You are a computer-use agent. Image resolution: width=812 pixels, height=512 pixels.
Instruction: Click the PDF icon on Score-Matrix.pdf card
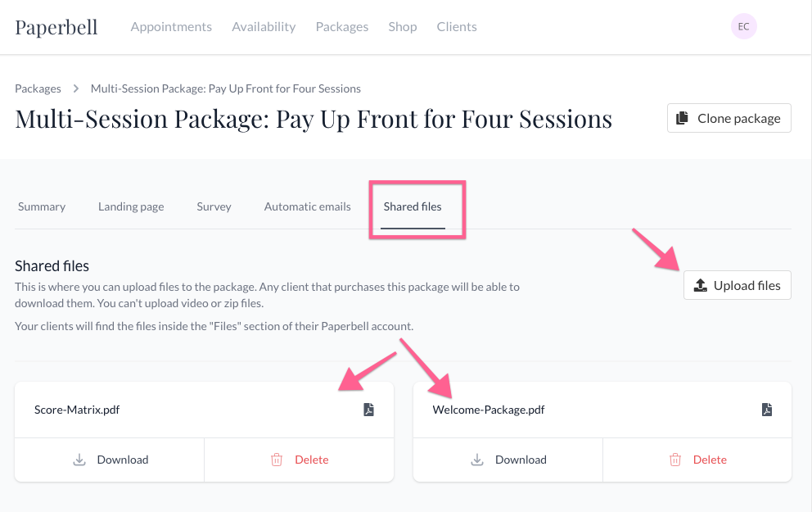coord(368,410)
